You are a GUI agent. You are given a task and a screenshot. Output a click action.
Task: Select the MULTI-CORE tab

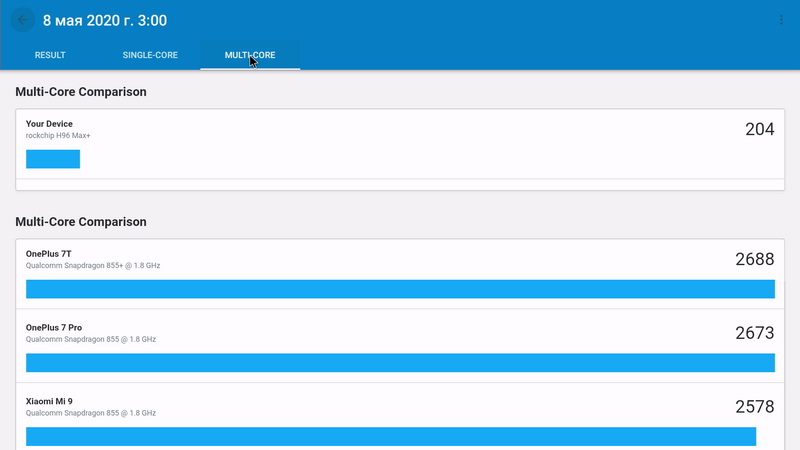(250, 55)
